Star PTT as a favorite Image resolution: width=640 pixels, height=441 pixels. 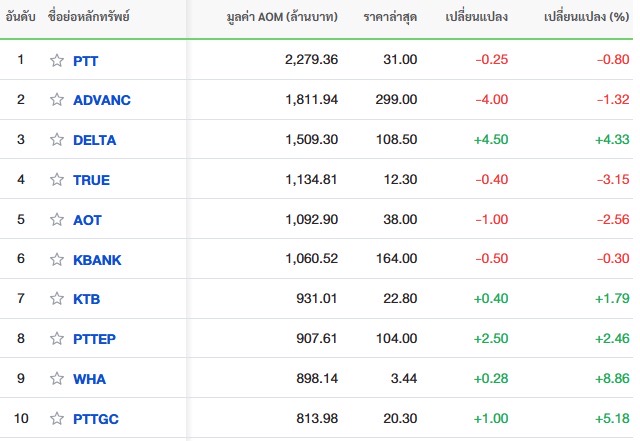pyautogui.click(x=57, y=60)
